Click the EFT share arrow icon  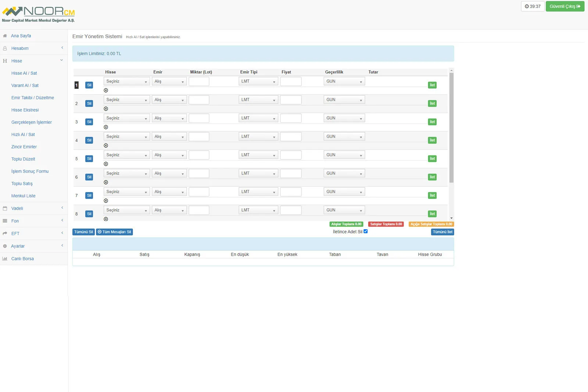point(5,234)
